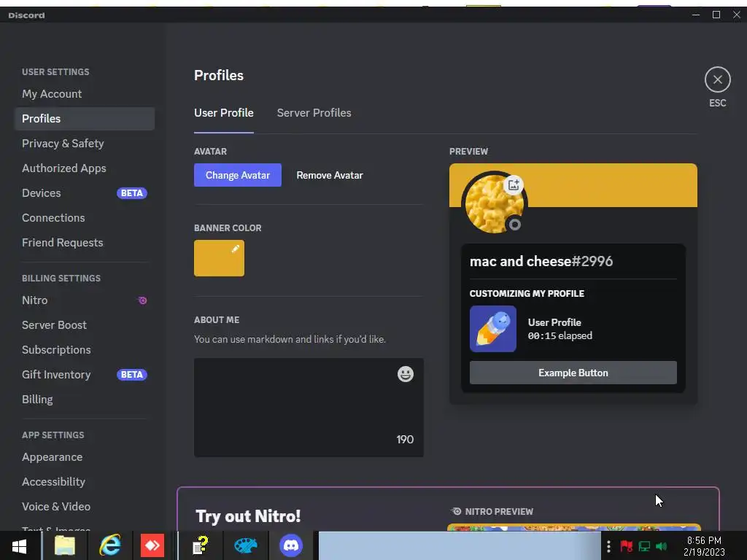Click the NITRO PREVIEW label
This screenshot has height=560, width=747.
pyautogui.click(x=499, y=511)
